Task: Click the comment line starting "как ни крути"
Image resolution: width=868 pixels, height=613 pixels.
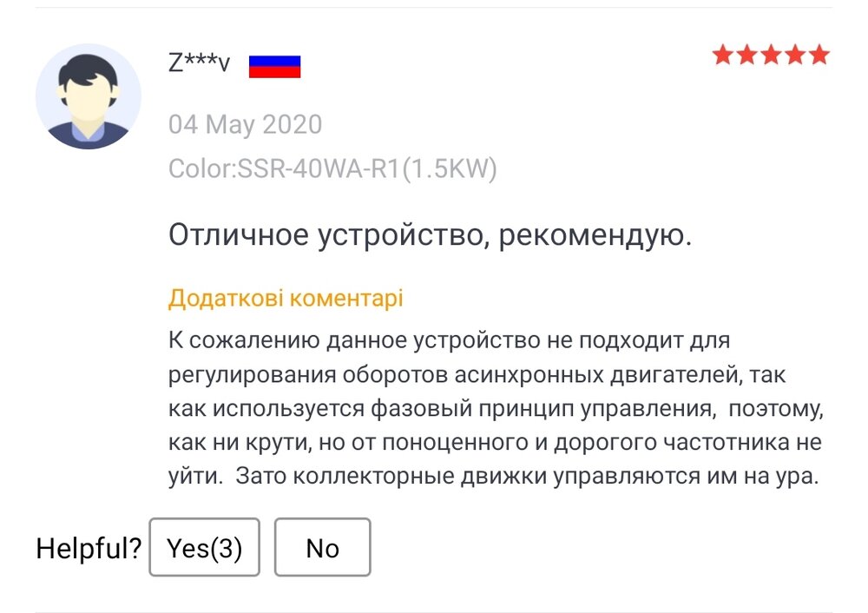Action: pyautogui.click(x=494, y=441)
